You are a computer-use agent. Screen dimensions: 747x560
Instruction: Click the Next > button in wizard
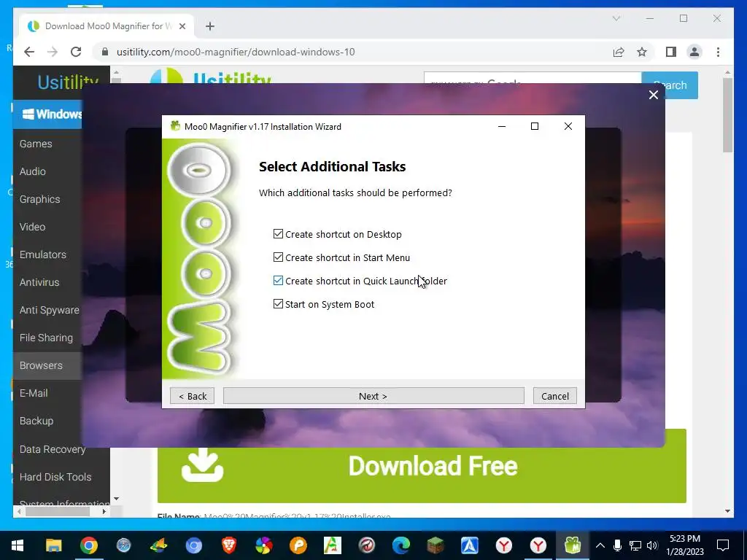373,396
